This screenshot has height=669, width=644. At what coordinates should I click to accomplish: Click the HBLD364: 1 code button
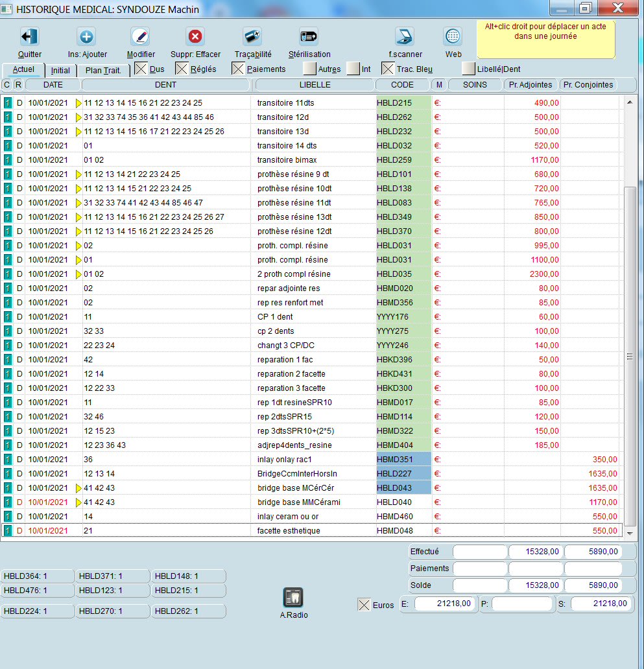click(38, 576)
